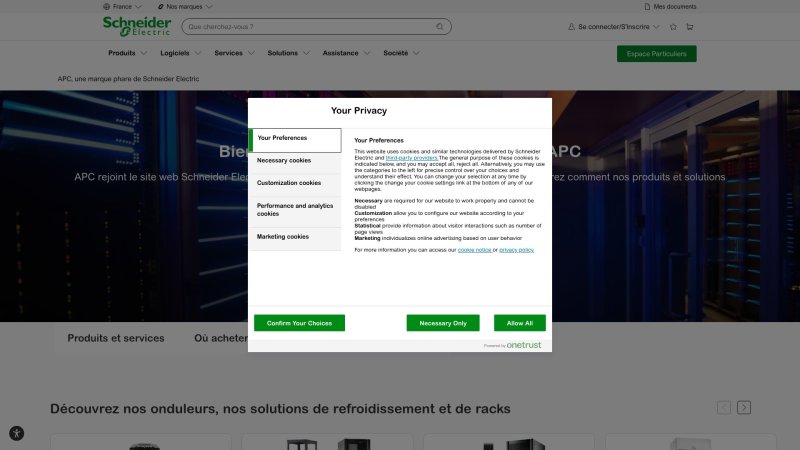800x450 pixels.
Task: Click the carousel next arrow
Action: tap(744, 407)
